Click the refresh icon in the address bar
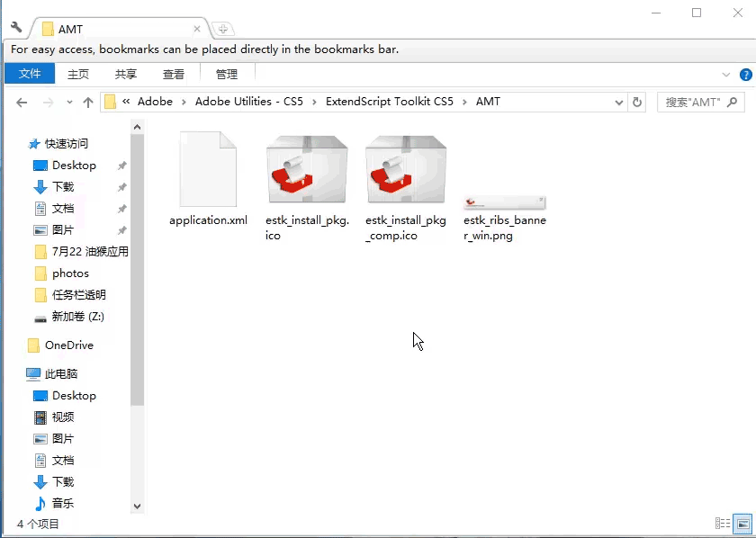The height and width of the screenshot is (538, 756). click(637, 102)
